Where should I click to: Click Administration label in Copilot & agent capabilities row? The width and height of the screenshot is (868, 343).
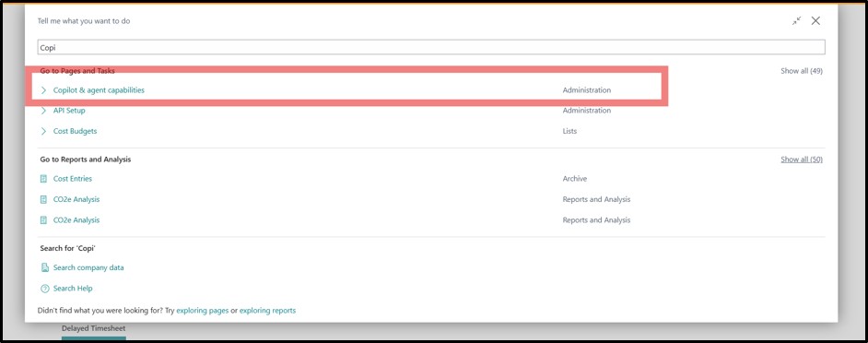coord(587,89)
